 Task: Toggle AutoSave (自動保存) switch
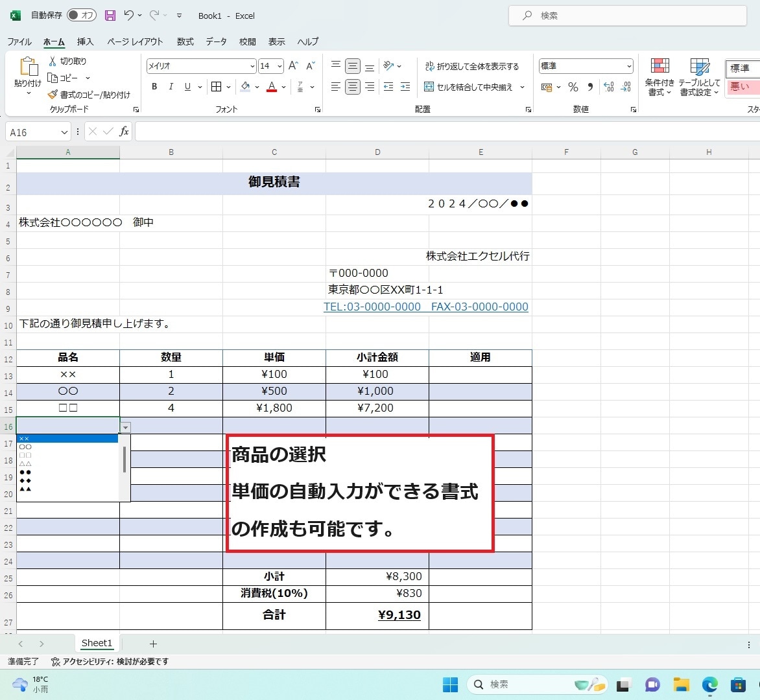(82, 16)
